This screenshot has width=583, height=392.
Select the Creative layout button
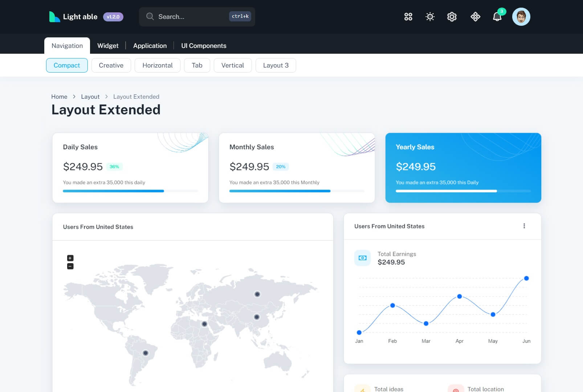click(x=111, y=65)
